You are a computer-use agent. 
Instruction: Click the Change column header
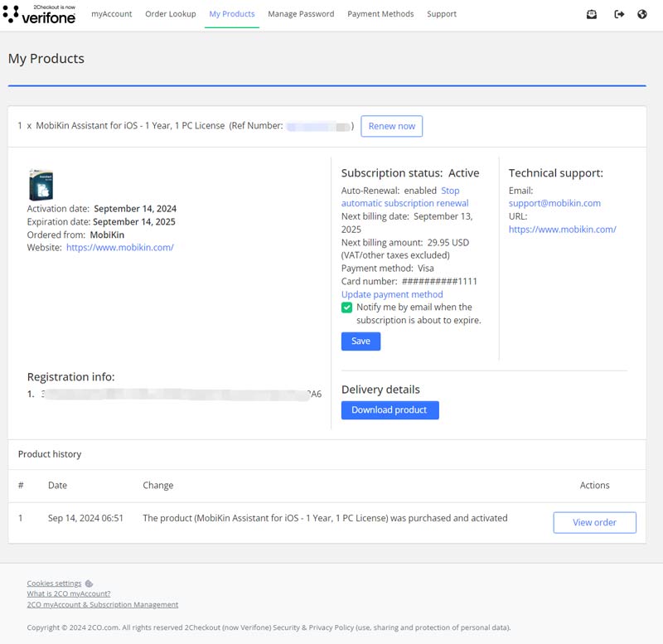(158, 486)
